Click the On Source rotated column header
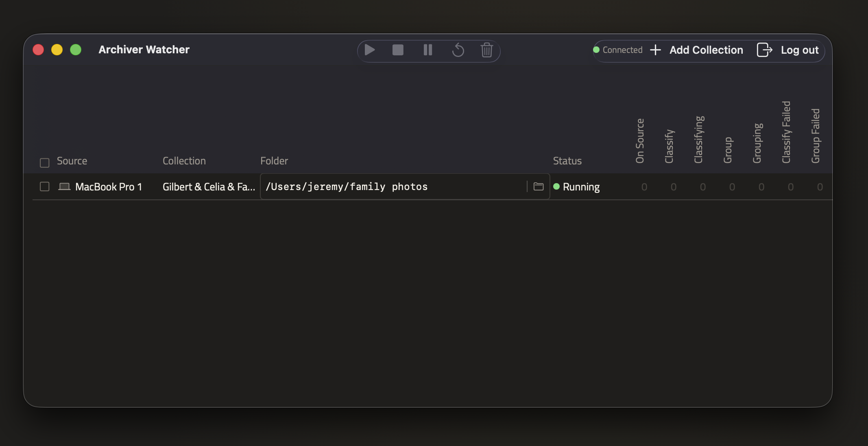The image size is (868, 446). tap(640, 141)
